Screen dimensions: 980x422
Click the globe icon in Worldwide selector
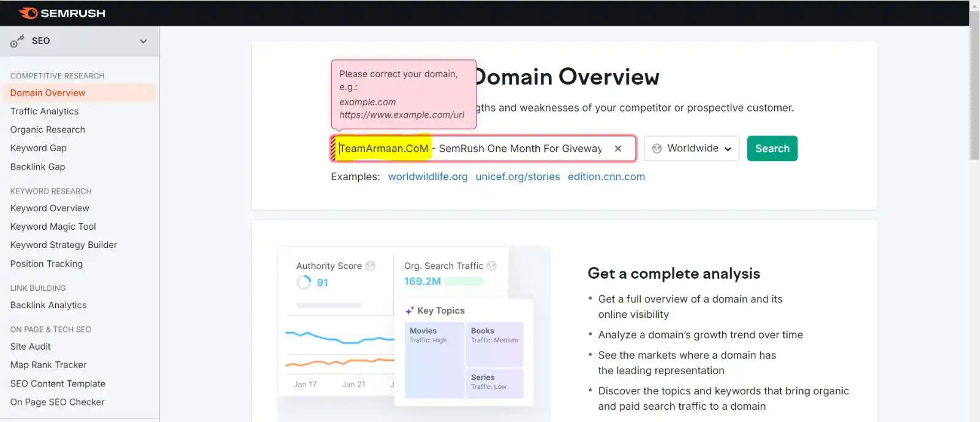(x=657, y=148)
